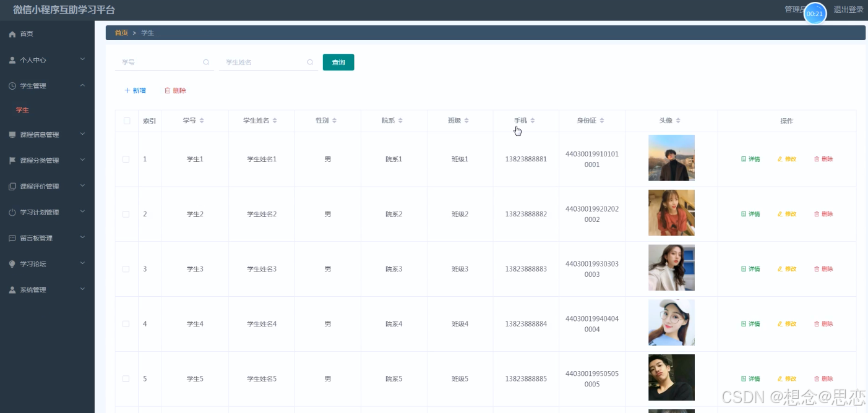
Task: Click phone number 13823888882
Action: tap(526, 214)
